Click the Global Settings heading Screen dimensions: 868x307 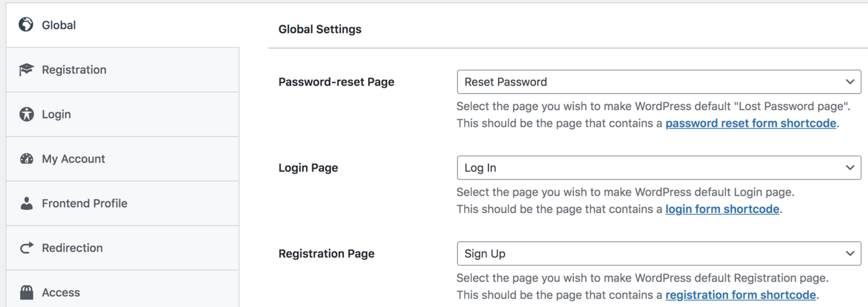[x=320, y=30]
